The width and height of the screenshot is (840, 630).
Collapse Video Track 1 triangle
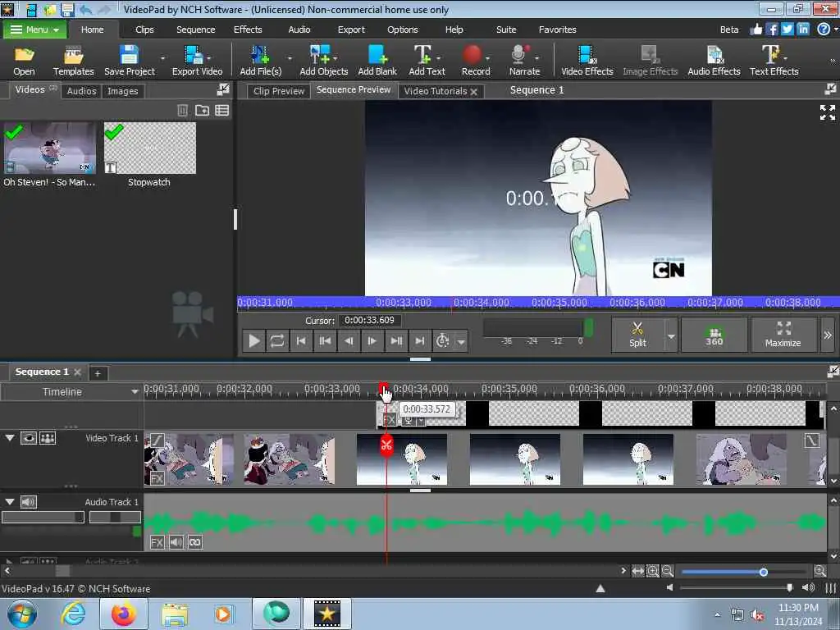pos(10,438)
